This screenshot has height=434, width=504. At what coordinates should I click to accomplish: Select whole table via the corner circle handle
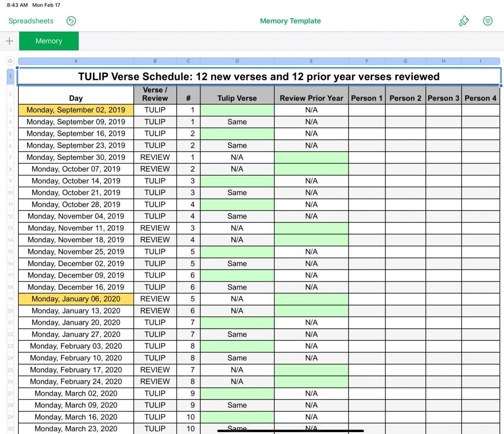pos(10,62)
